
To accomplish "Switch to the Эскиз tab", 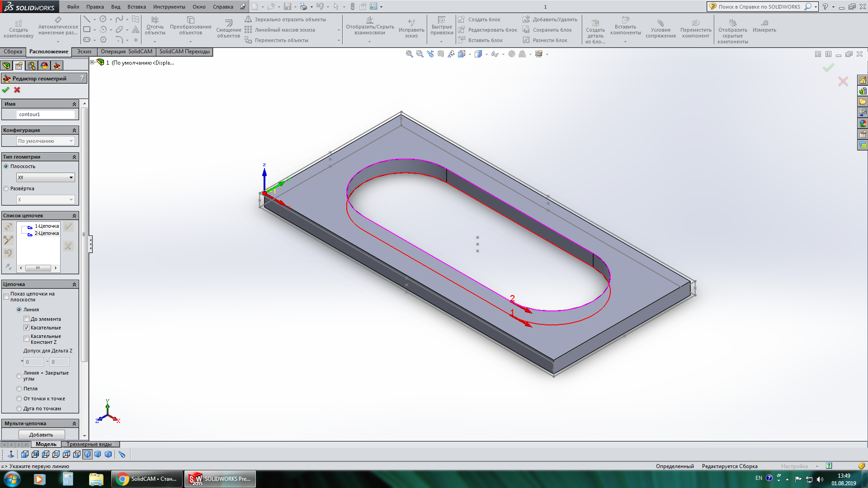I will (84, 52).
